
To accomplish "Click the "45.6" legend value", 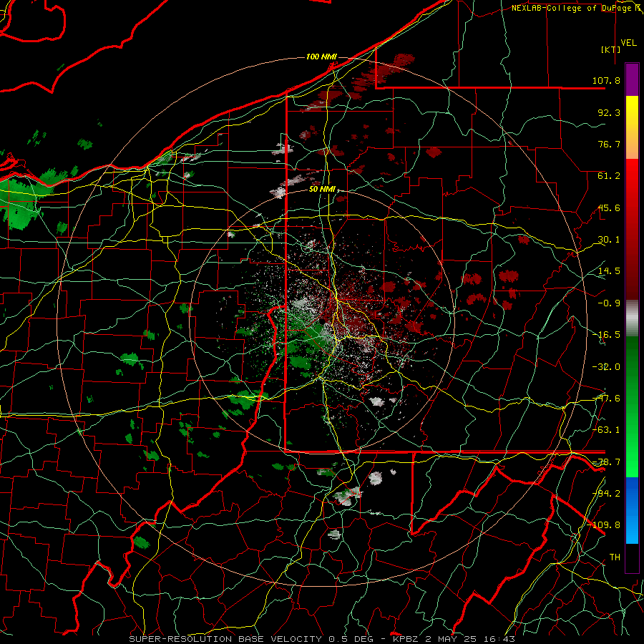I will click(609, 208).
